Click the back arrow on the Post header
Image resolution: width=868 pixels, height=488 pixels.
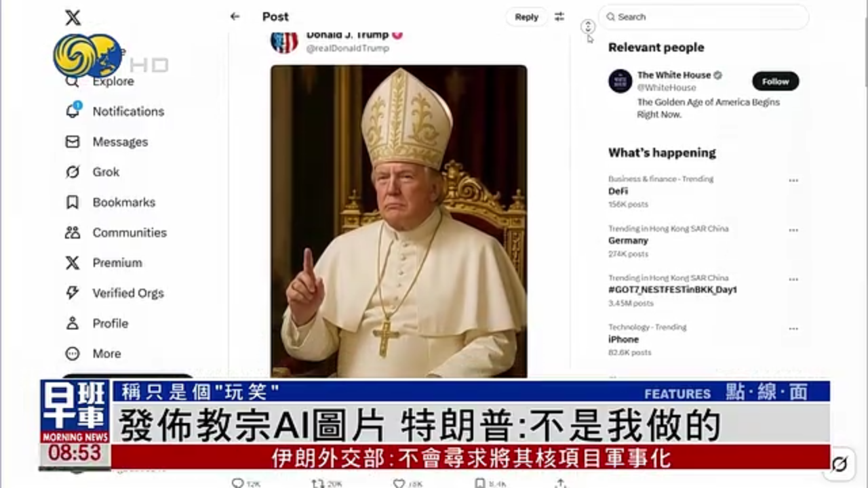[235, 16]
